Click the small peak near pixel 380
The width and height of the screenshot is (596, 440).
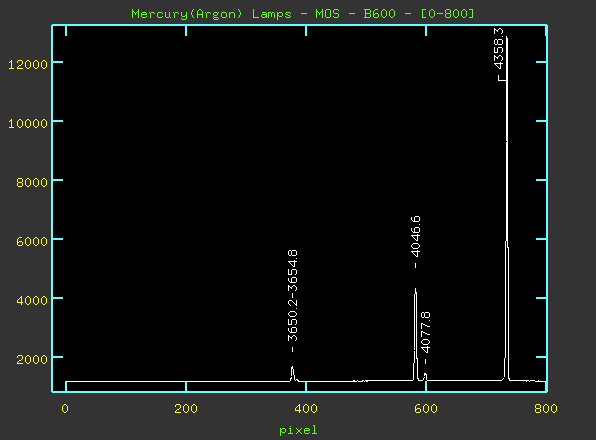292,367
